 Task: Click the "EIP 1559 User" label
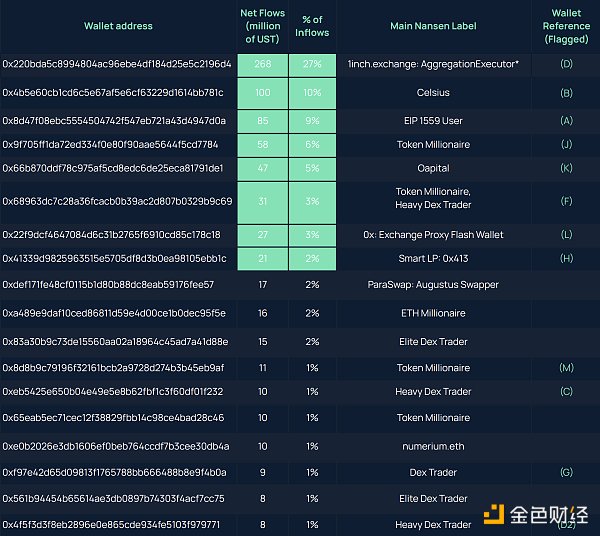pos(433,121)
